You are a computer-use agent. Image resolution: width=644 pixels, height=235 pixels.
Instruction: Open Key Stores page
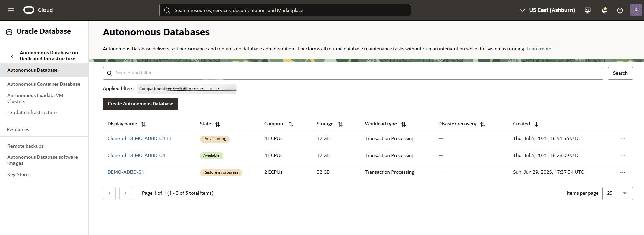19,174
